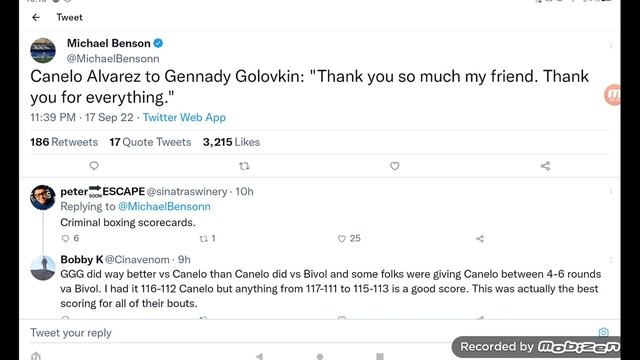Open the 3,215 Likes list
Image resolution: width=640 pixels, height=360 pixels.
coord(231,142)
